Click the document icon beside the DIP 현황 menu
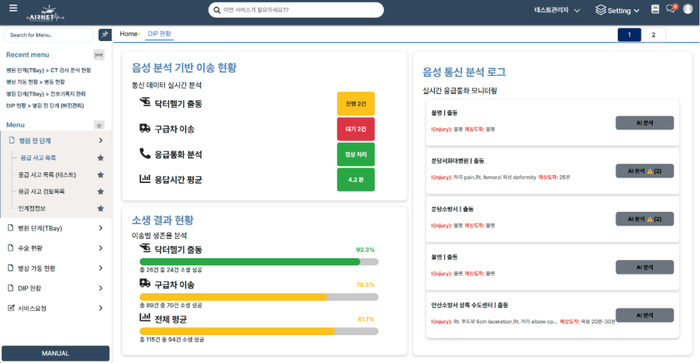The image size is (700, 363). (11, 288)
